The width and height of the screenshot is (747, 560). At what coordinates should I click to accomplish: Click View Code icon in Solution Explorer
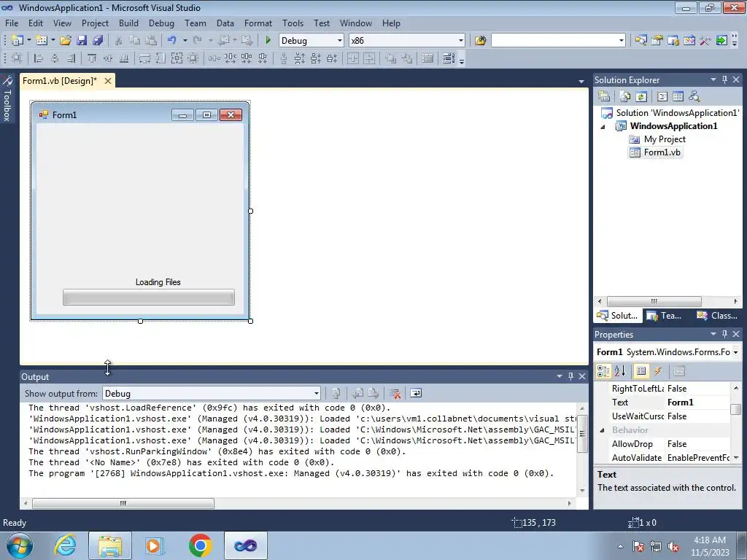click(x=662, y=97)
